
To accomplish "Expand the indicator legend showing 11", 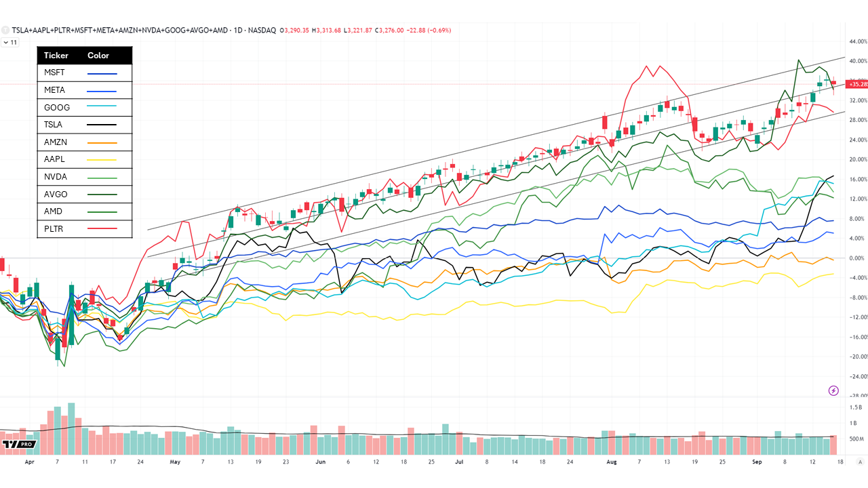I will 10,42.
